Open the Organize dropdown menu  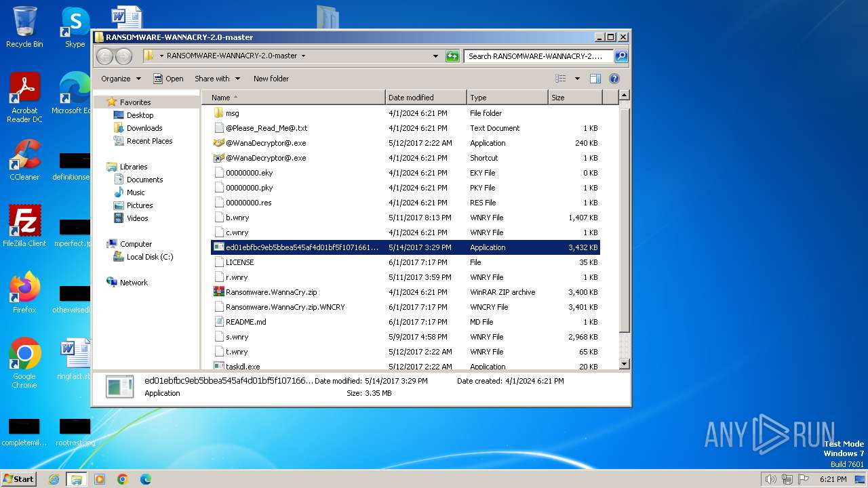pyautogui.click(x=121, y=79)
